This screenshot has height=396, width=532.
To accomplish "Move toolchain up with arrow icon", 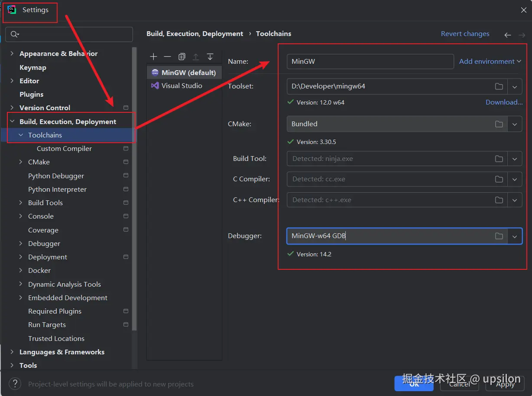I will (196, 57).
